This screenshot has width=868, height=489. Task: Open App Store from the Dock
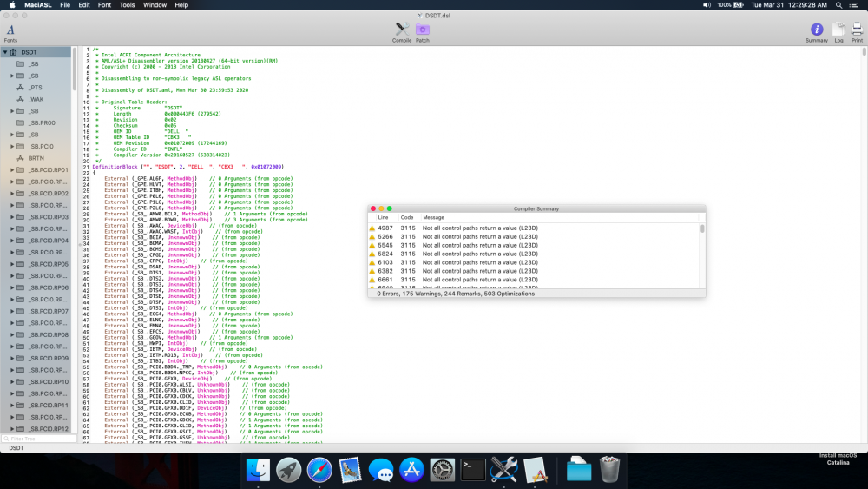411,470
